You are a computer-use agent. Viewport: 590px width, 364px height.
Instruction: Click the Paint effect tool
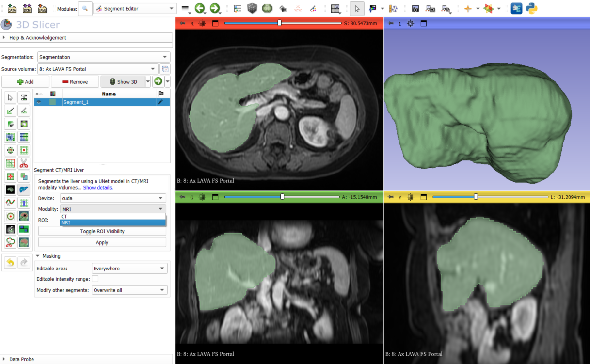(x=10, y=111)
